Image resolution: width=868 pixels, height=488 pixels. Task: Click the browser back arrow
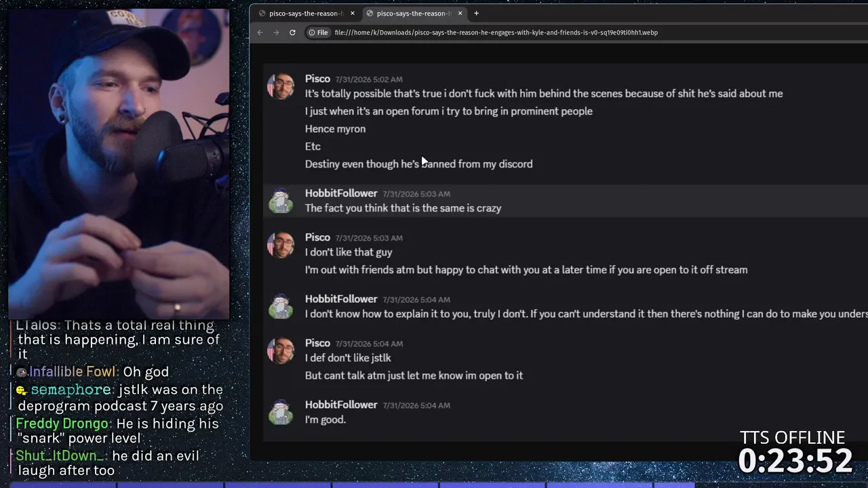[x=260, y=33]
